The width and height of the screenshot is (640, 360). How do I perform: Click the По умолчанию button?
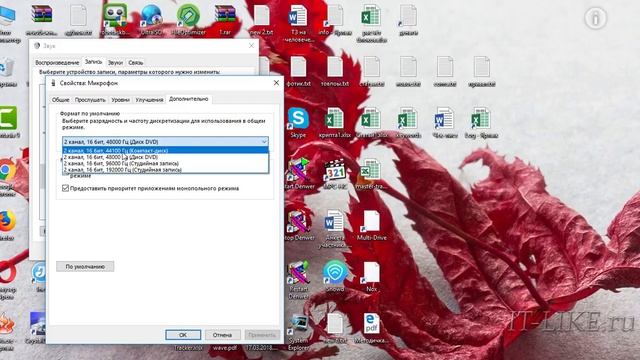click(85, 267)
